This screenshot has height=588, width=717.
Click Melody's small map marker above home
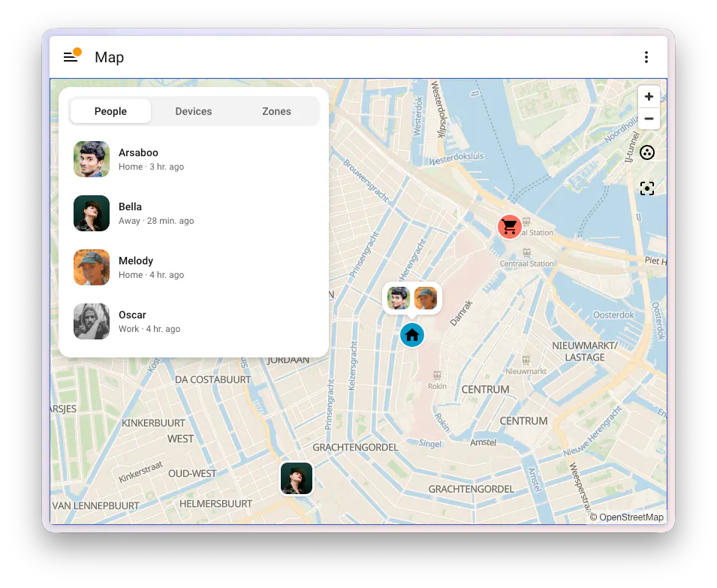426,298
